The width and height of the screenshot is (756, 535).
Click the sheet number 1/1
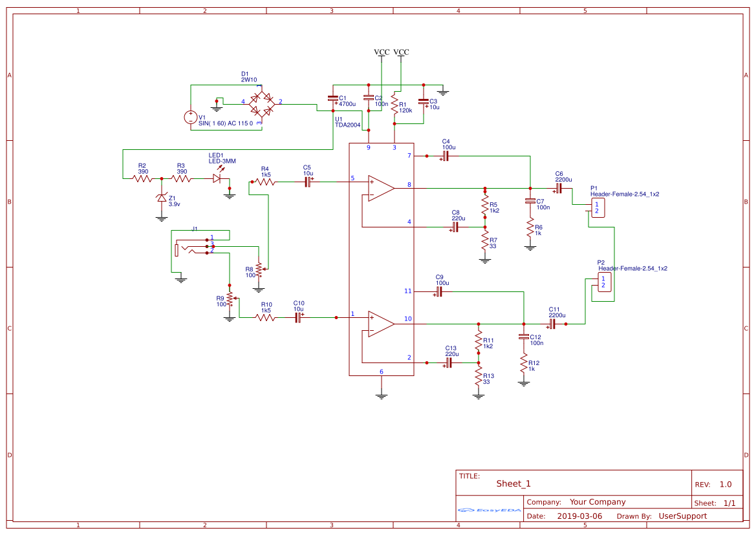[x=729, y=503]
